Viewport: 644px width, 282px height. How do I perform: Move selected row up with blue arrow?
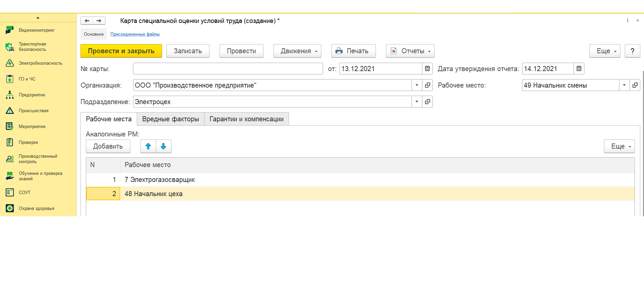148,146
